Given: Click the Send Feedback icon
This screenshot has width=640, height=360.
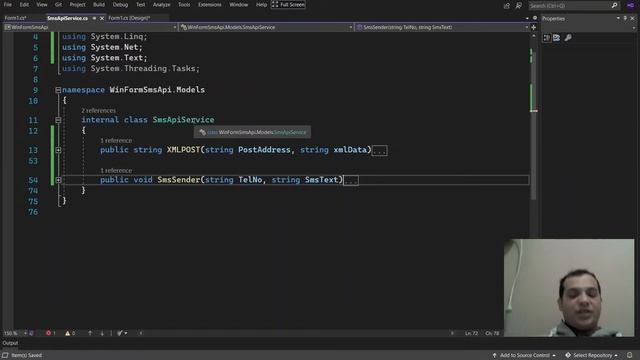Looking at the screenshot, I should 518,5.
